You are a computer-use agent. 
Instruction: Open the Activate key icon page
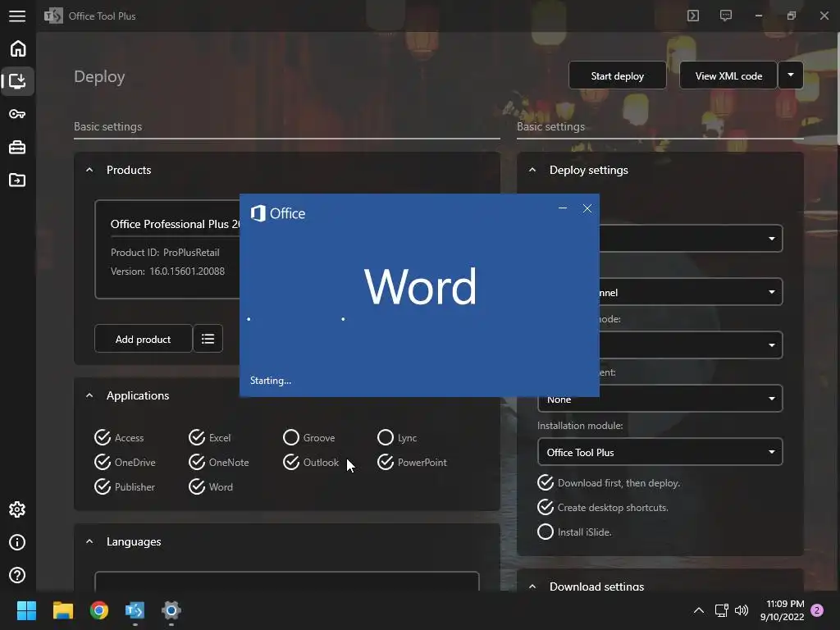[17, 114]
